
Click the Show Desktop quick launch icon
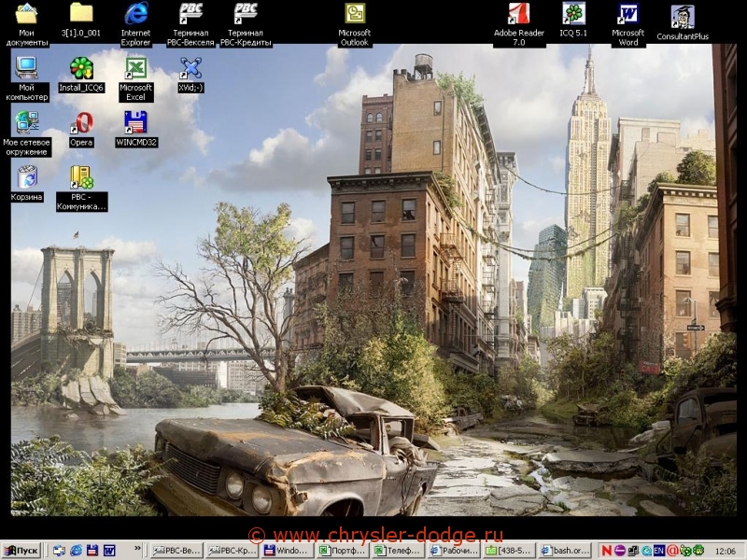click(x=60, y=551)
